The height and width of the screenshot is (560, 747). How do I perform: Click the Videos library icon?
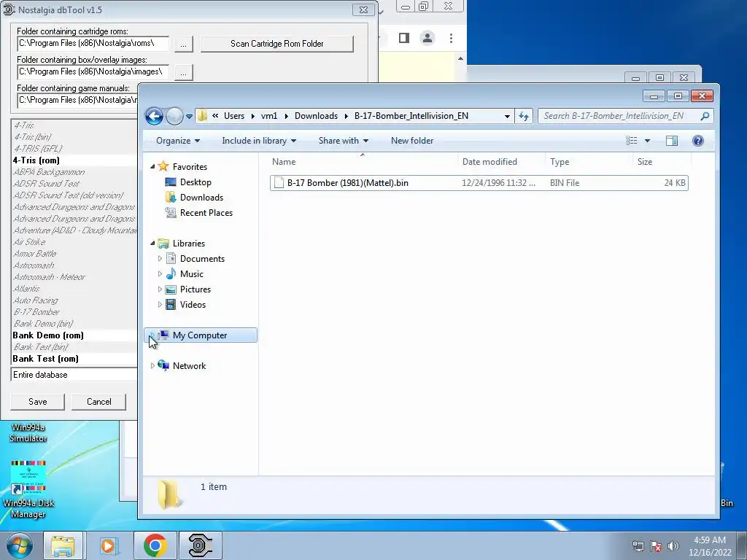click(x=171, y=304)
